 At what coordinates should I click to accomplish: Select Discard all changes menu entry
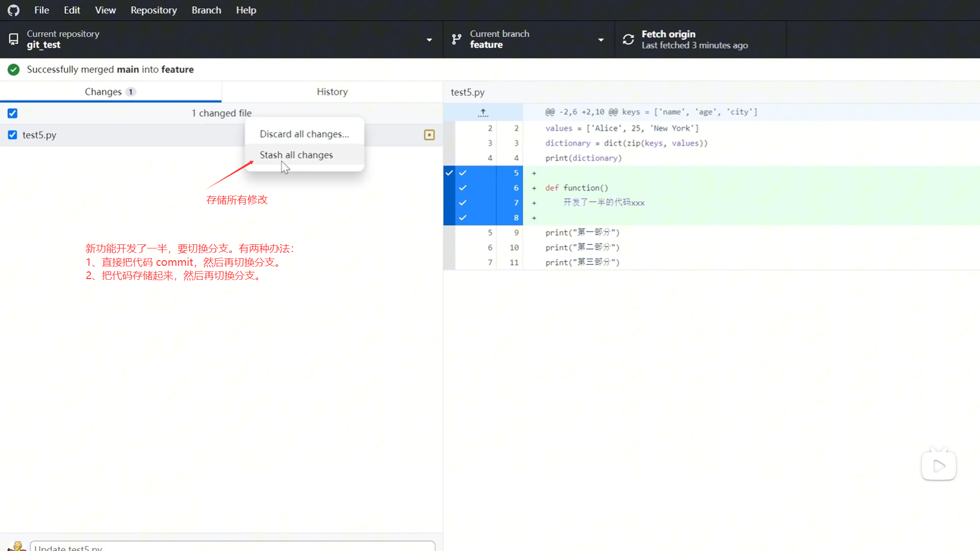[304, 134]
